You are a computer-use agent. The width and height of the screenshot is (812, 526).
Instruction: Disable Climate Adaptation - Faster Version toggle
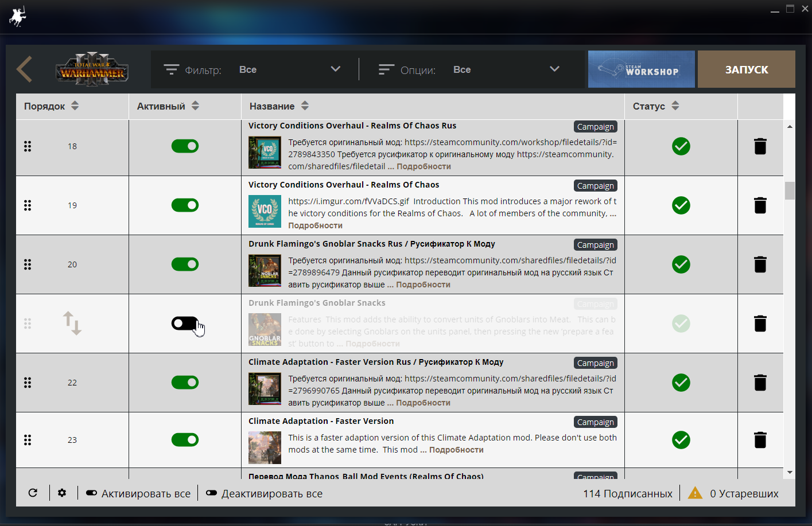185,440
